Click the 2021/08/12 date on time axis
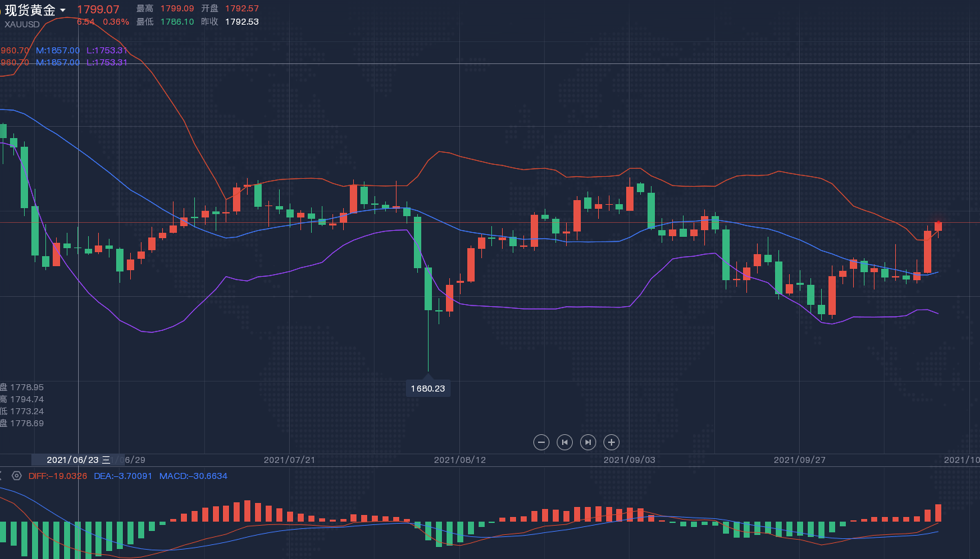 click(459, 460)
